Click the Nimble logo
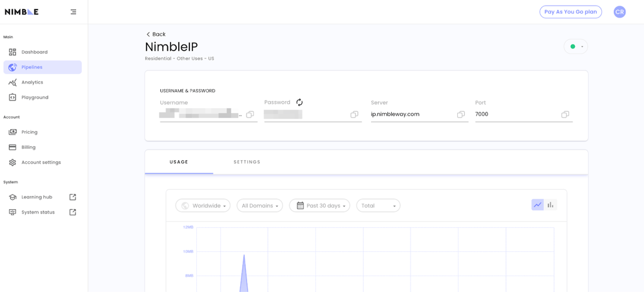The width and height of the screenshot is (644, 292). (21, 12)
